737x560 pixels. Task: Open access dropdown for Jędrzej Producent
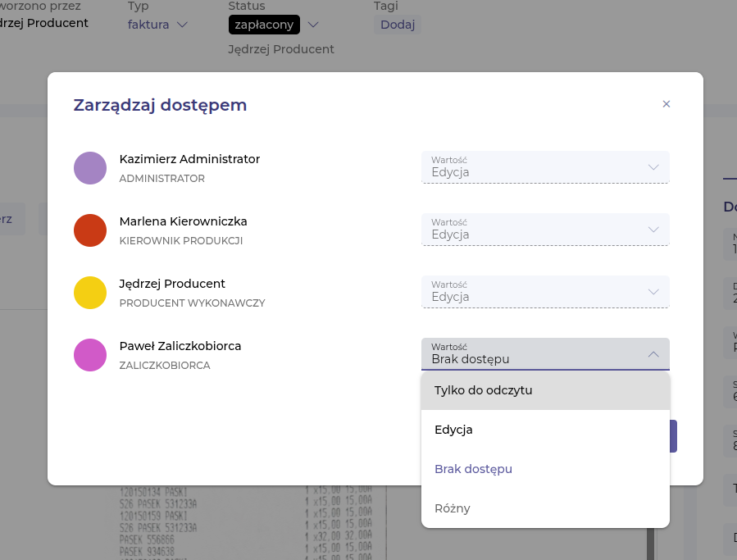[x=545, y=292]
